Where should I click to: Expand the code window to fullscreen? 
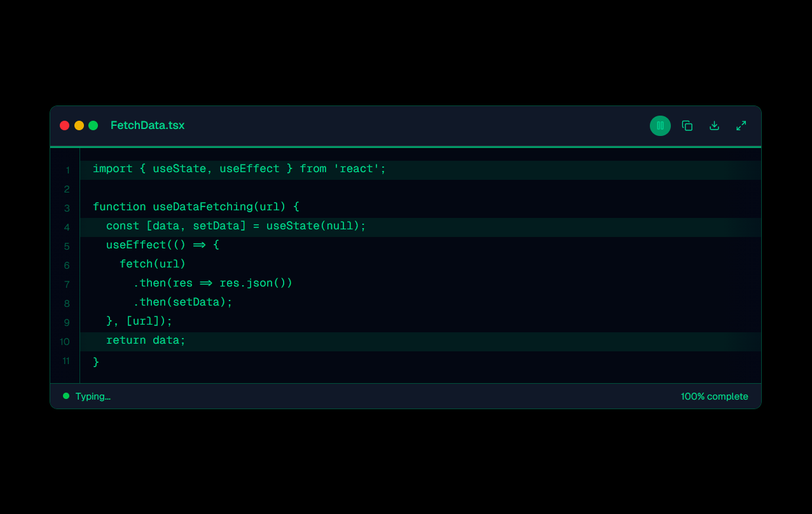(741, 126)
